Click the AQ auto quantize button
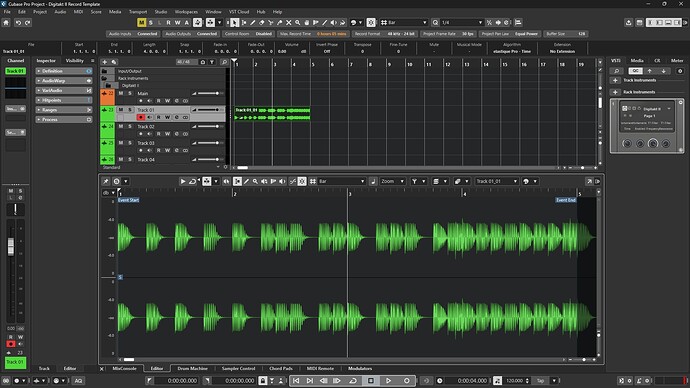 (x=78, y=381)
